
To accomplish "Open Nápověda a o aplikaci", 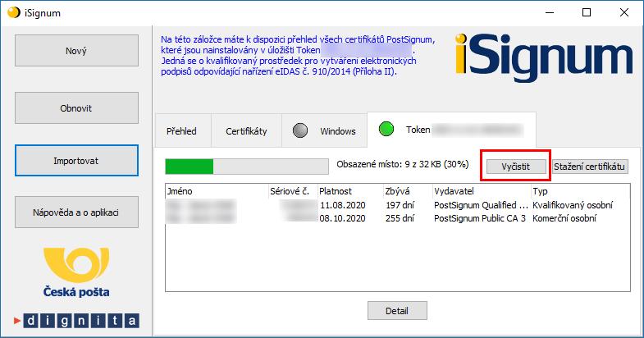I will click(x=76, y=212).
